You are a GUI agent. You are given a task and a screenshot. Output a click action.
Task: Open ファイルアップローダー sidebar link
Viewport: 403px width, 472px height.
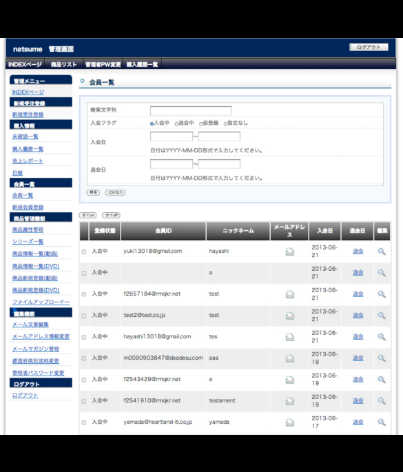tap(41, 302)
